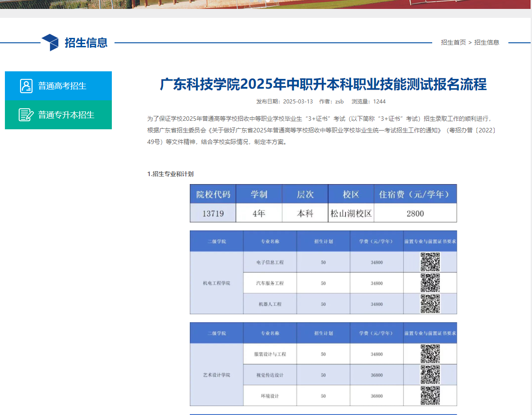Click the article title about 职业技能测试报名流程
This screenshot has height=415, width=532.
pos(324,85)
